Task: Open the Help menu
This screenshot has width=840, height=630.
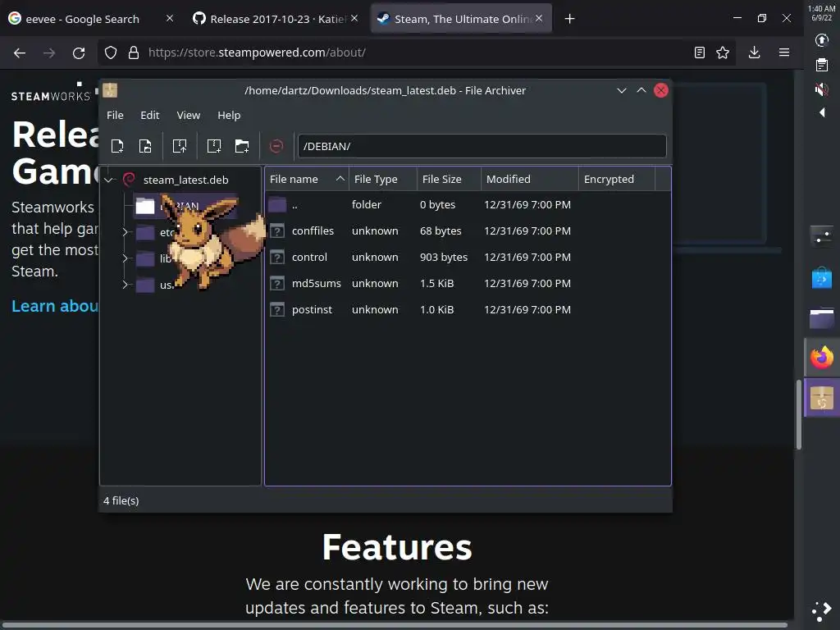Action: click(x=229, y=115)
